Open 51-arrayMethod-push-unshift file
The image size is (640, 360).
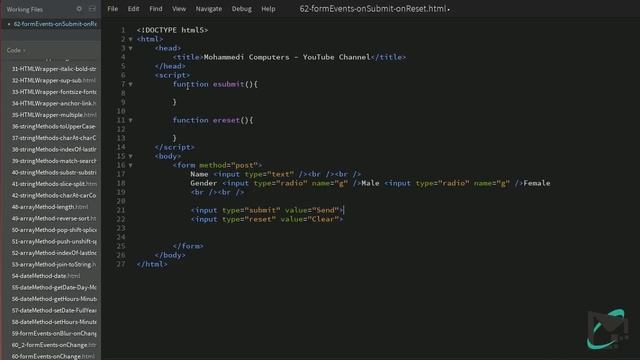tap(54, 241)
